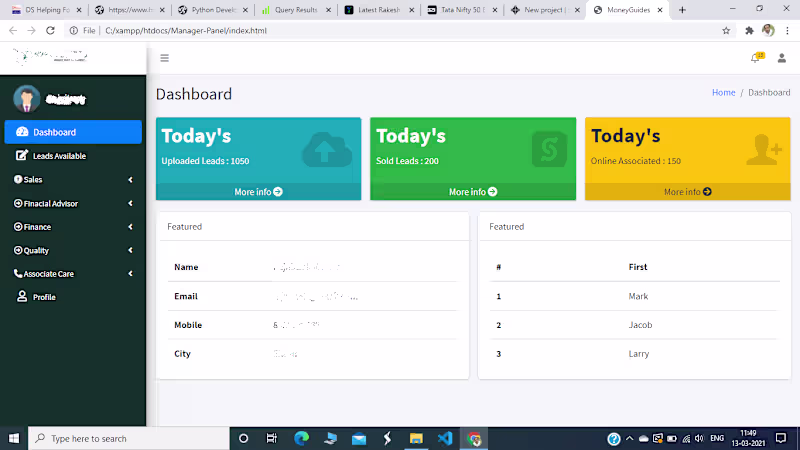Open the user account icon in header
The height and width of the screenshot is (450, 800).
781,58
